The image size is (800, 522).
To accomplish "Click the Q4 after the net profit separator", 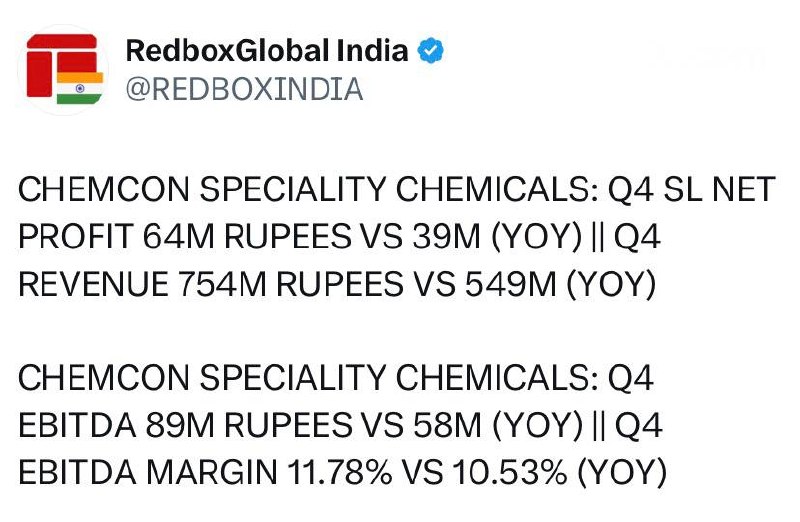I will 637,237.
